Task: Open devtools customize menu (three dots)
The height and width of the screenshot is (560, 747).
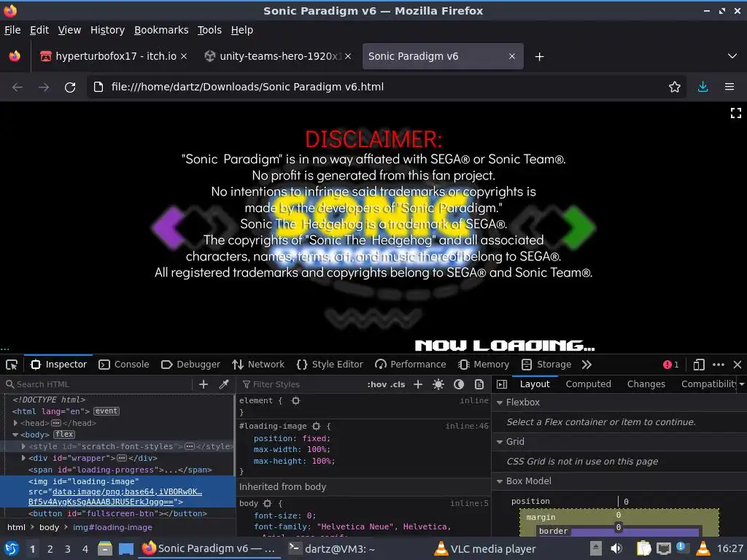Action: coord(719,365)
